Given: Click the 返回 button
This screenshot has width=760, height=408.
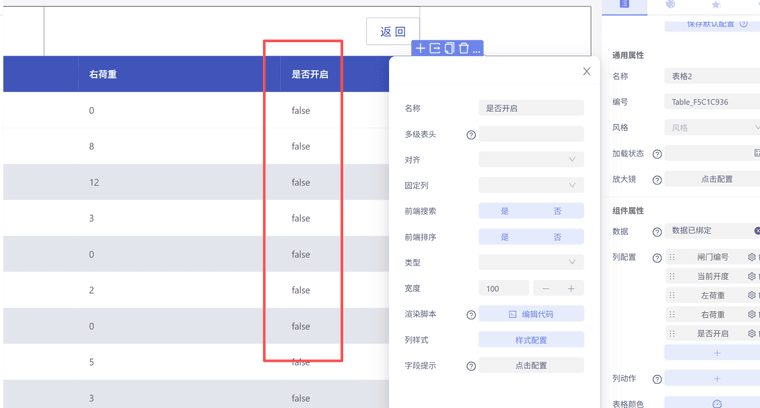Looking at the screenshot, I should click(393, 32).
